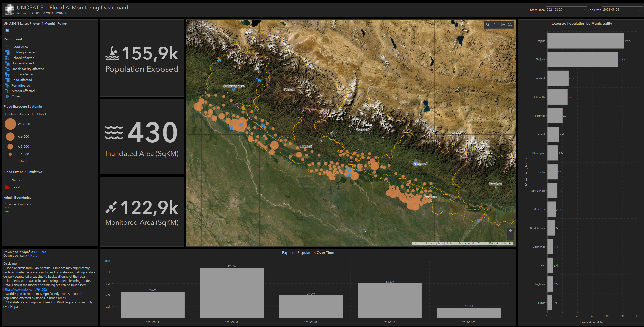644x327 pixels.
Task: Click the Population Exposed indicator card
Action: tap(142, 58)
